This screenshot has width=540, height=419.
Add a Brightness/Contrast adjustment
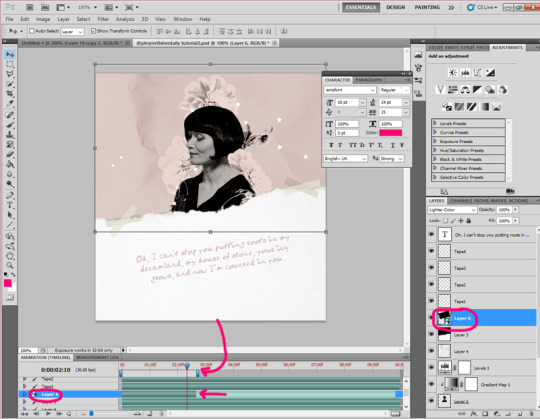453,72
